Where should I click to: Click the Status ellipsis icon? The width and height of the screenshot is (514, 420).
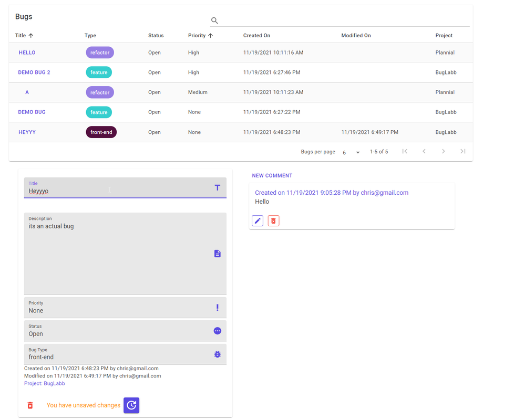[217, 331]
